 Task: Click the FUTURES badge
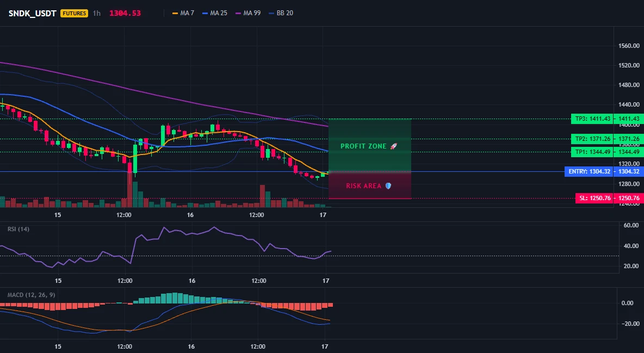click(x=74, y=13)
